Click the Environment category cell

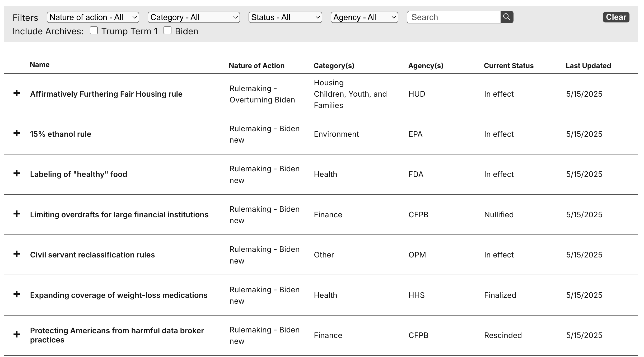tap(336, 134)
